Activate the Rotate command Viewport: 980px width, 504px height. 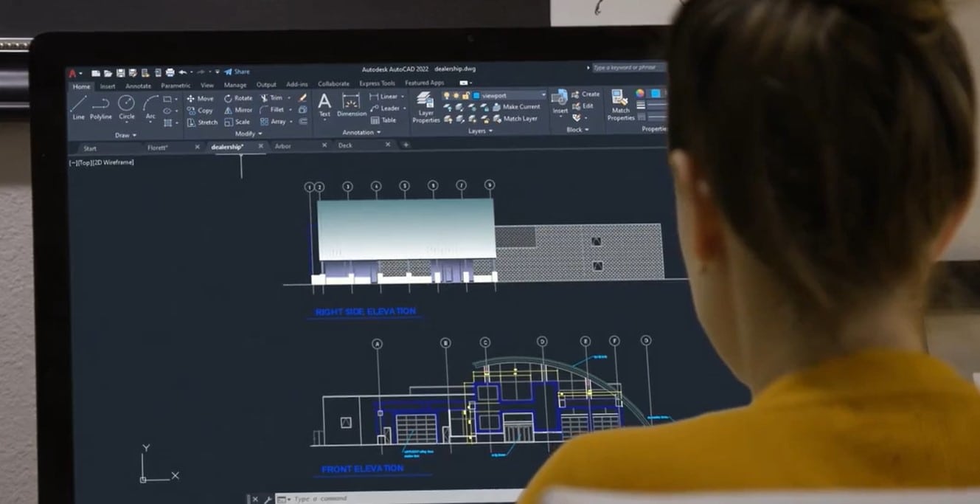[x=241, y=97]
